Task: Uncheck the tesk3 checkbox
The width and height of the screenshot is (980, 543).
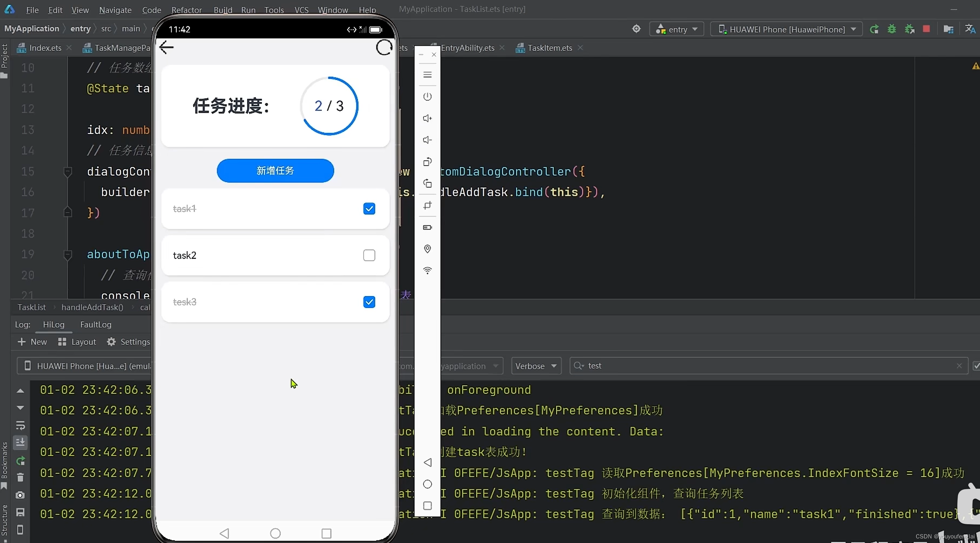Action: coord(369,302)
